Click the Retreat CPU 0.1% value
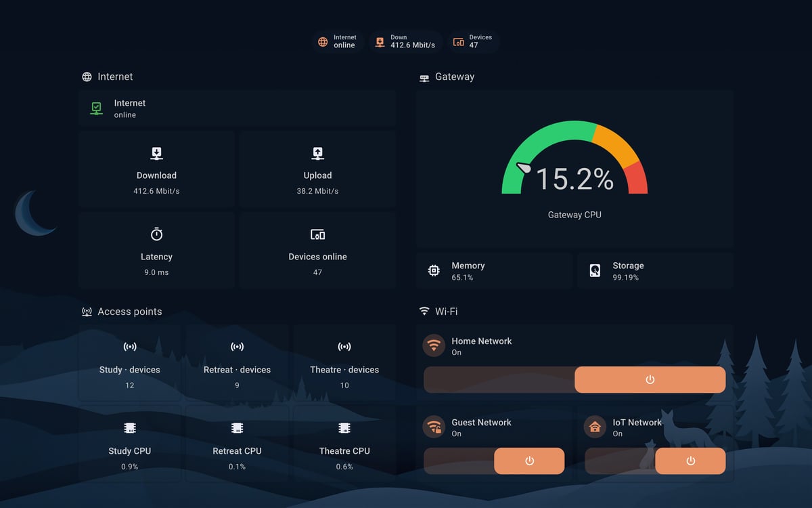 tap(237, 467)
